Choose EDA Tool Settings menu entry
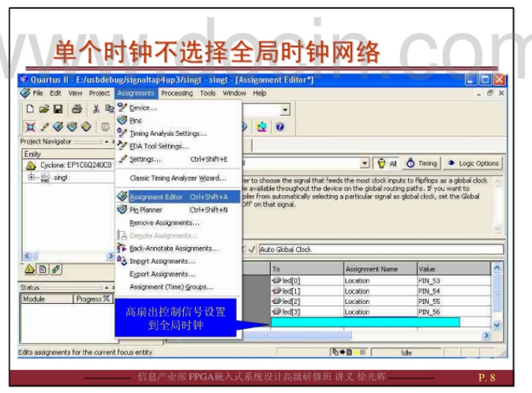Screen dimensions: 532x393 [178, 146]
